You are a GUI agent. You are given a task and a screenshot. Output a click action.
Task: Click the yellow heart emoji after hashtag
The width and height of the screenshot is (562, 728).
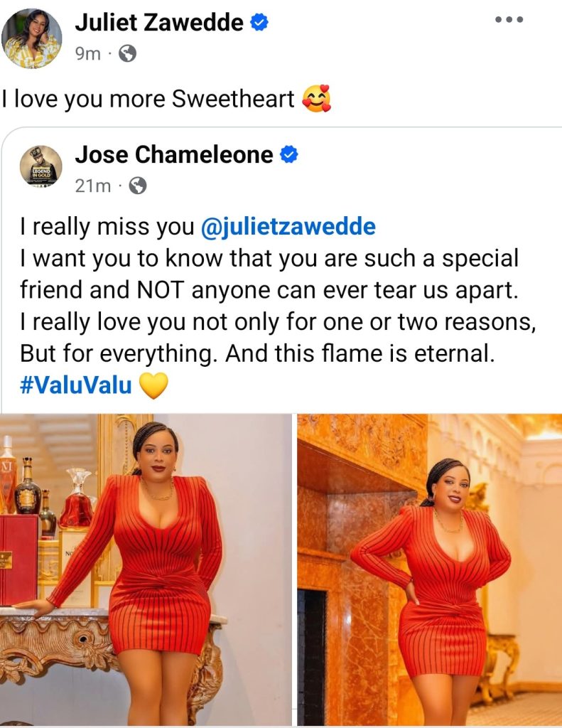pyautogui.click(x=153, y=385)
